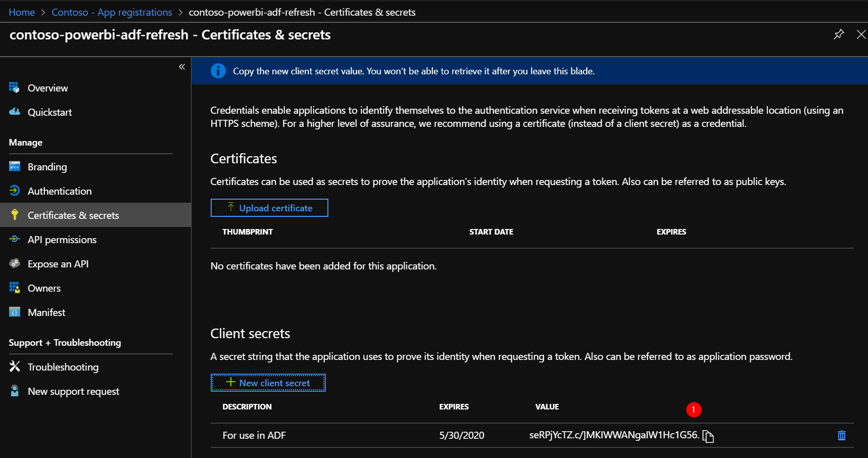Select the 5/30/2020 expiry cell
This screenshot has height=458, width=868.
click(462, 435)
